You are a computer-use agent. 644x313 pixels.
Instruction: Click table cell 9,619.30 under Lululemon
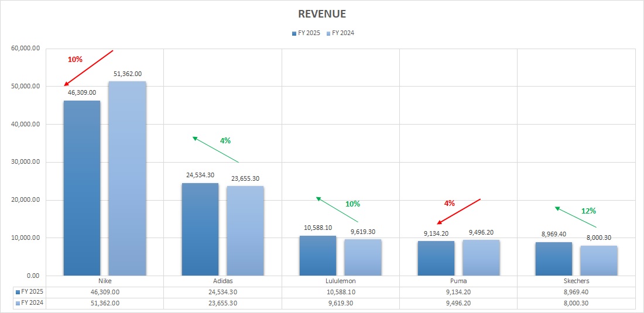coord(341,304)
